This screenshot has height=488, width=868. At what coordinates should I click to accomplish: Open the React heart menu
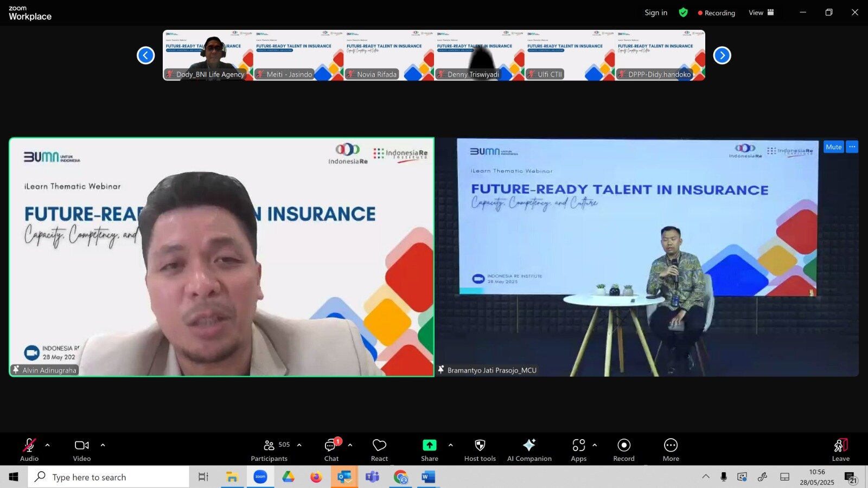tap(379, 450)
